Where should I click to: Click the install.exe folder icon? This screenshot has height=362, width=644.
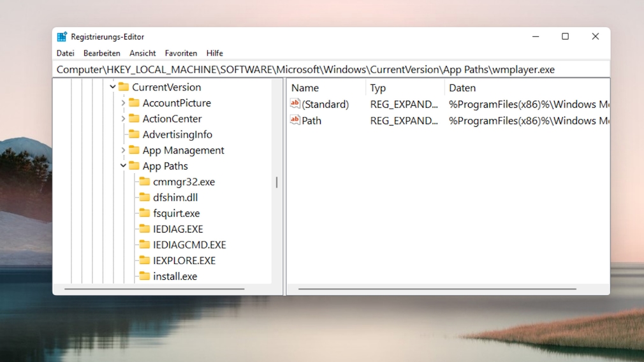(x=145, y=276)
